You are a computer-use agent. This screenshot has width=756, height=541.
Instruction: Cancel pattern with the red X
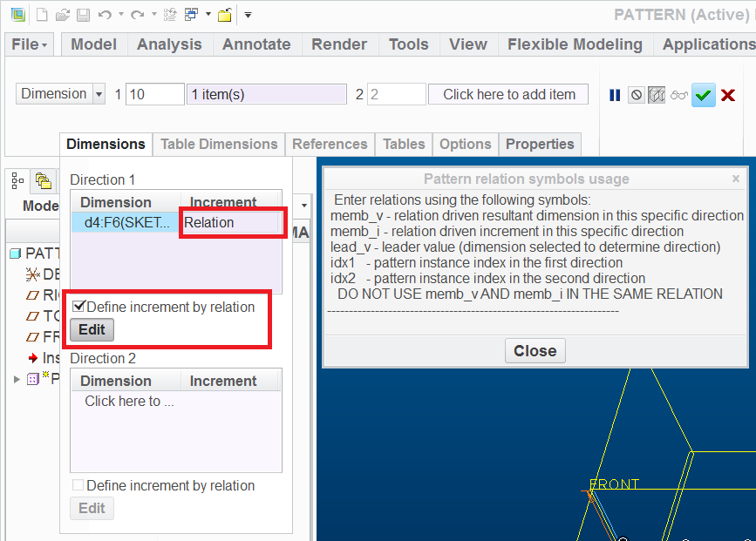[728, 95]
